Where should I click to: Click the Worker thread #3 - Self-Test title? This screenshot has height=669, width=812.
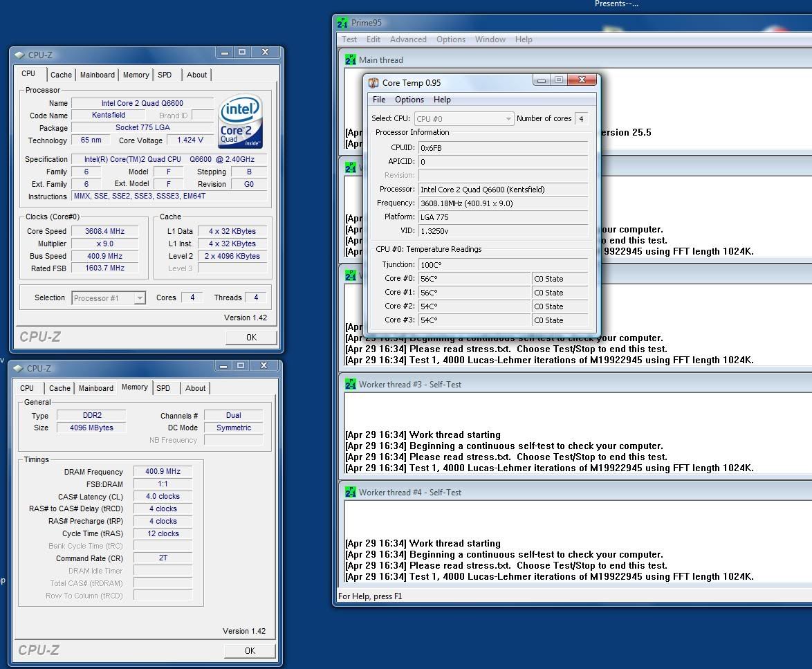click(x=409, y=384)
